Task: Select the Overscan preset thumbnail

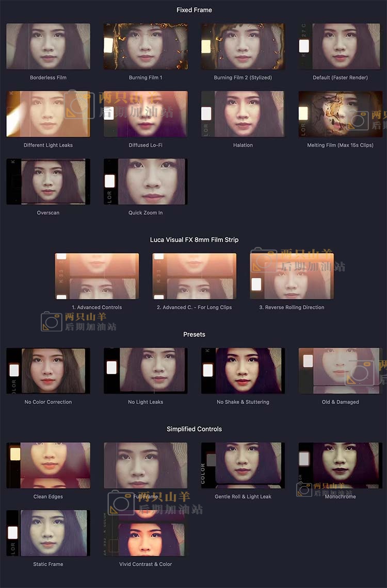Action: [48, 181]
